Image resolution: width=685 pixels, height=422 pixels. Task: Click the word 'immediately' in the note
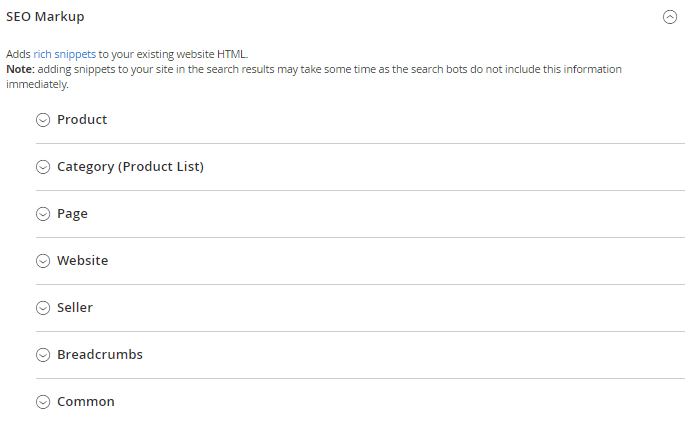[36, 85]
